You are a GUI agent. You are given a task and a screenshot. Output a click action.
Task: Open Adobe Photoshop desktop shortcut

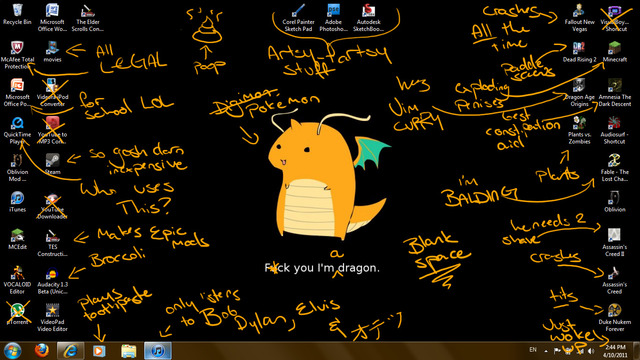[333, 18]
